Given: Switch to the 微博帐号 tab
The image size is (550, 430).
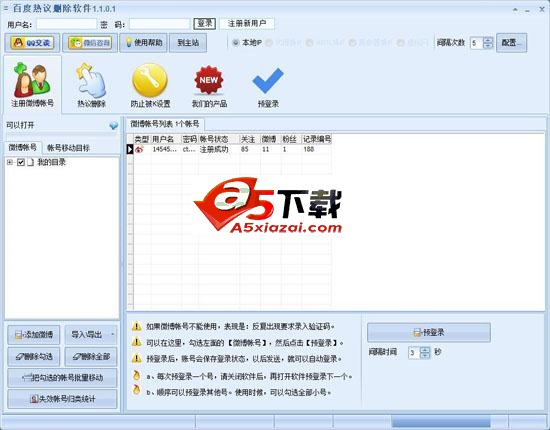Looking at the screenshot, I should [23, 147].
